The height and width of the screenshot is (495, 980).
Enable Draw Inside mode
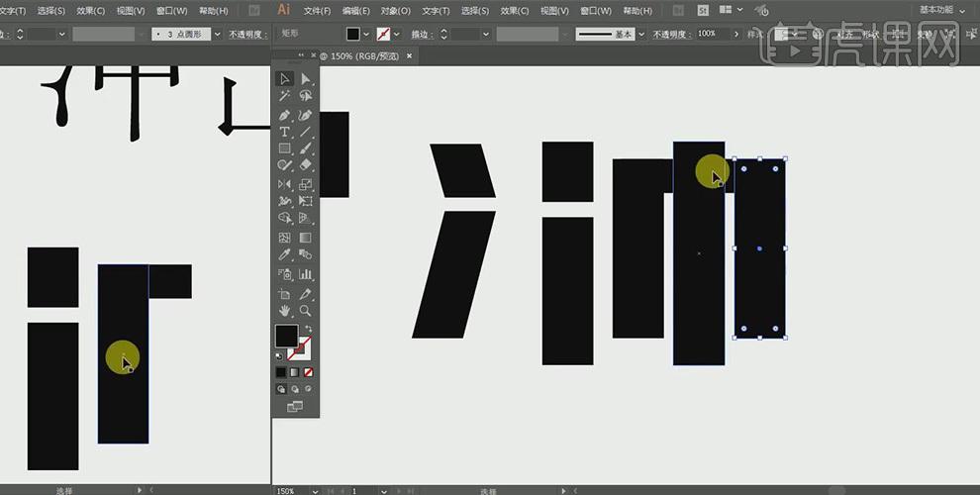pos(308,389)
